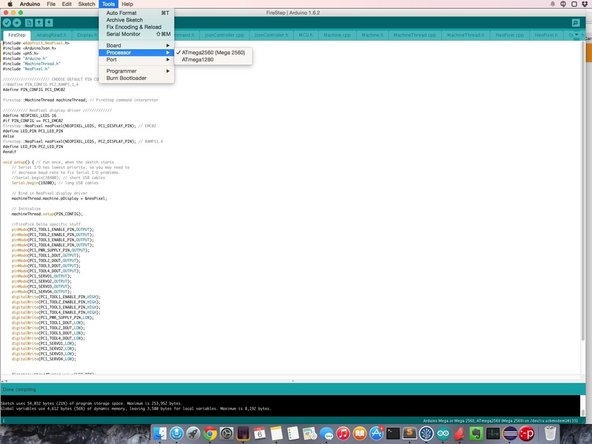Switch to the MachineThread.h tab
The width and height of the screenshot is (592, 444).
point(466,35)
